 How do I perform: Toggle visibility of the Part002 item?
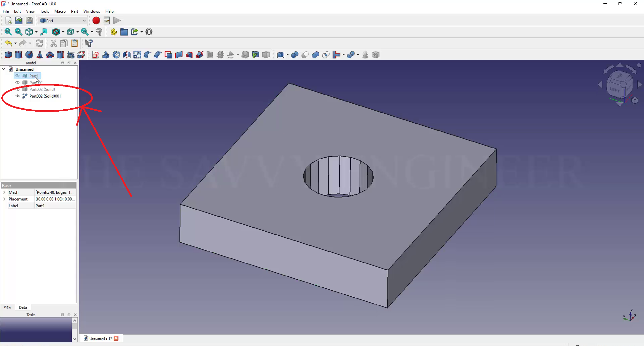pos(17,83)
